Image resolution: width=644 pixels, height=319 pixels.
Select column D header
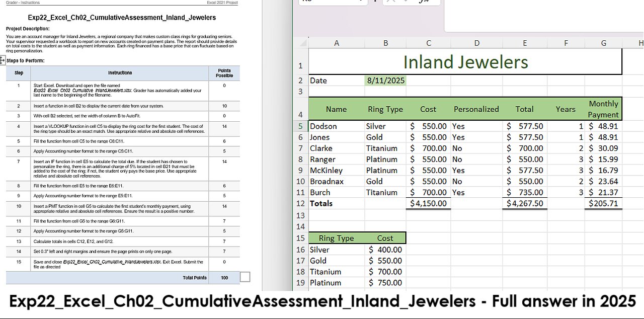coord(476,43)
